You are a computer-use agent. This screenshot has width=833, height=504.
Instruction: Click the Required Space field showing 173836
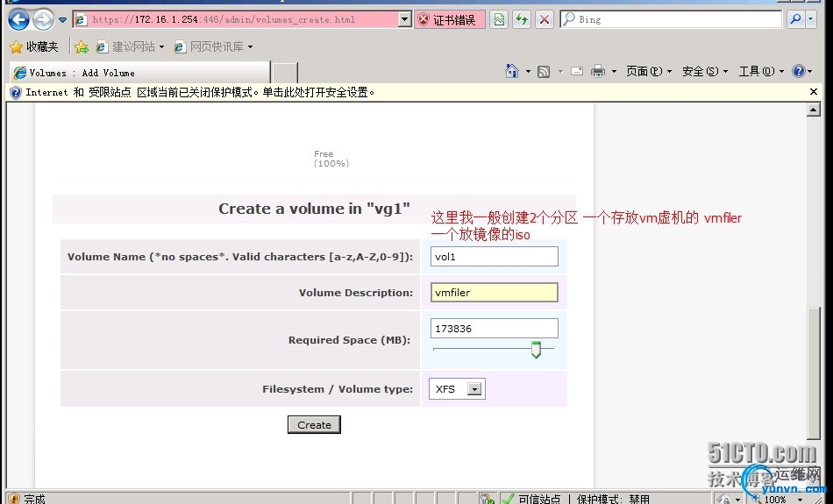point(494,328)
